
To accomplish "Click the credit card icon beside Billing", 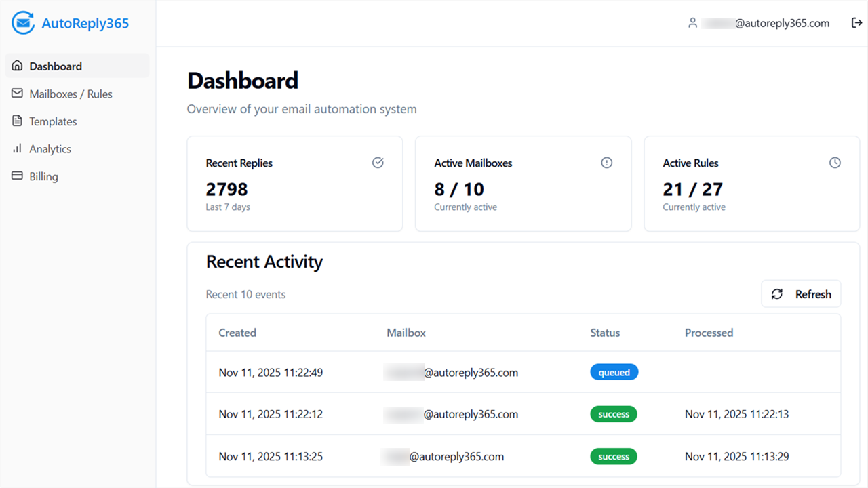I will click(x=17, y=176).
